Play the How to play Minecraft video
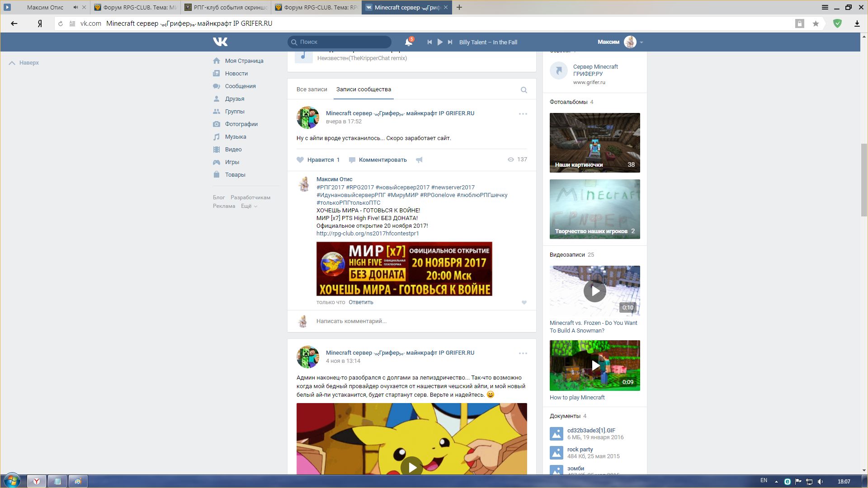 tap(595, 366)
